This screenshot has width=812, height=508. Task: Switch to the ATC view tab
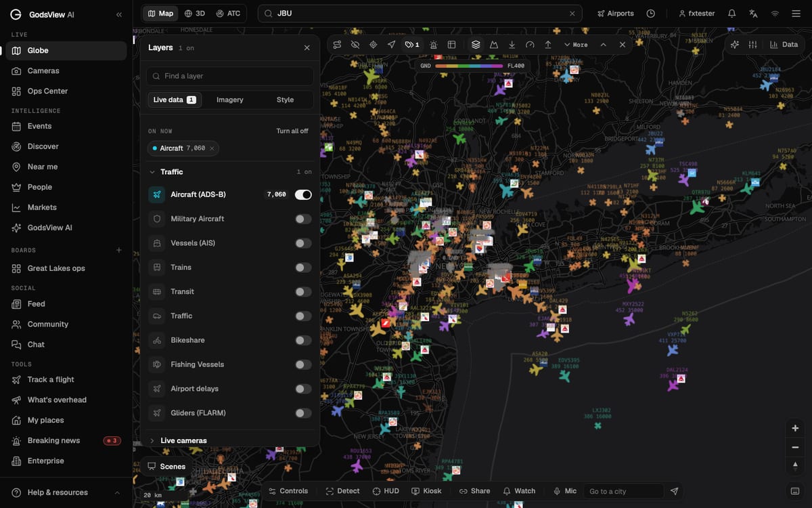228,14
